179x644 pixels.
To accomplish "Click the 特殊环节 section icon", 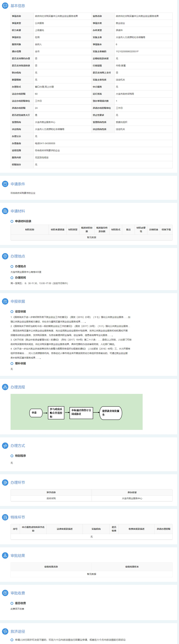I will point(5,517).
